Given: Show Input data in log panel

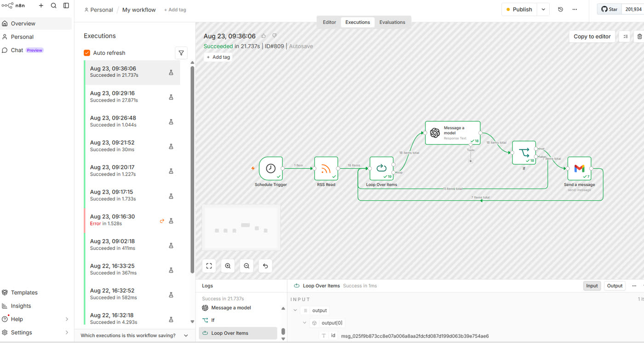Looking at the screenshot, I should 592,286.
